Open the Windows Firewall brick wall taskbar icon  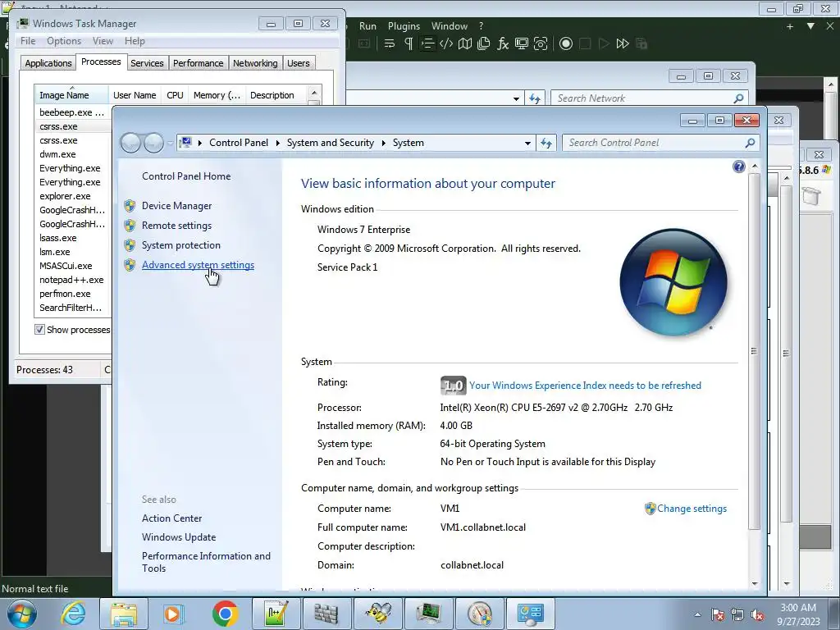coord(326,614)
